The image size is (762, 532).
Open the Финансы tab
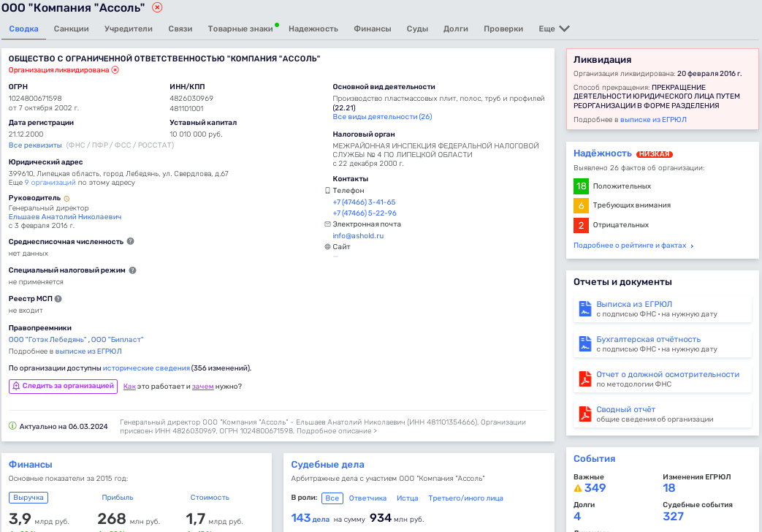tap(373, 28)
